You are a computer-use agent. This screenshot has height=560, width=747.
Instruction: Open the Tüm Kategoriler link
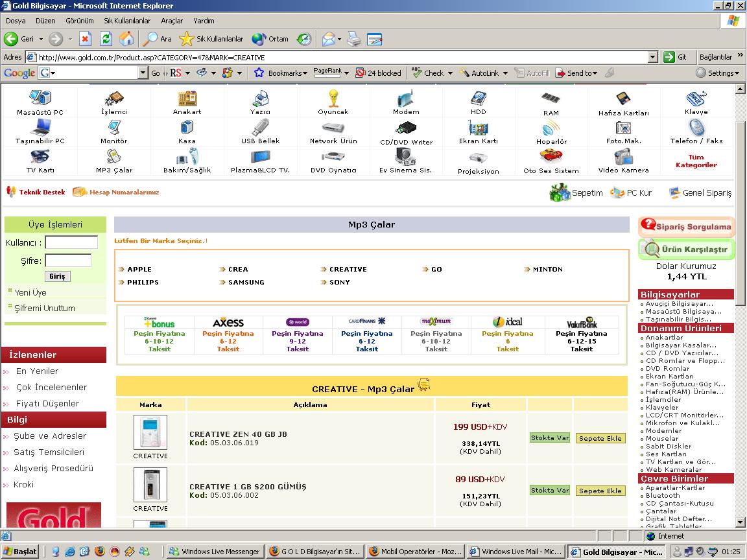coord(696,161)
